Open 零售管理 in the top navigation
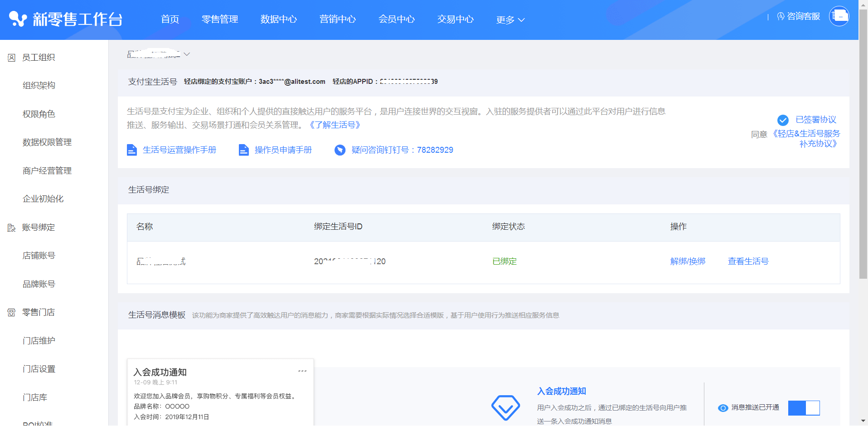 coord(220,19)
